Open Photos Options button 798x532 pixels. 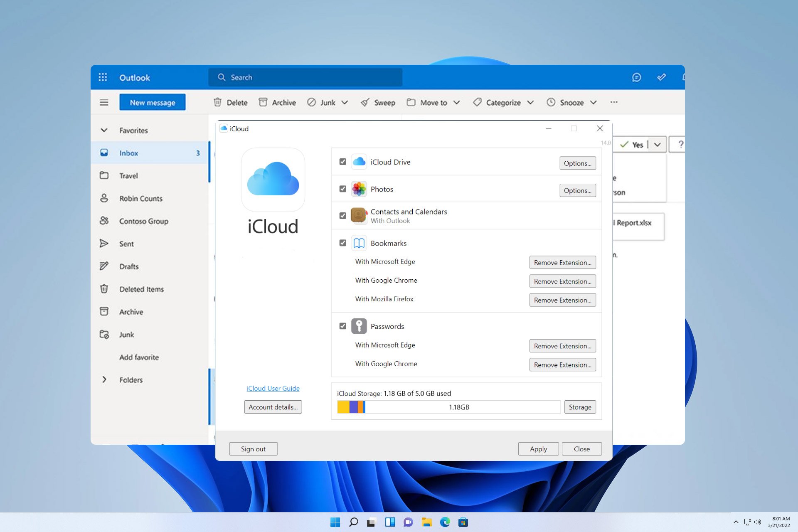577,190
